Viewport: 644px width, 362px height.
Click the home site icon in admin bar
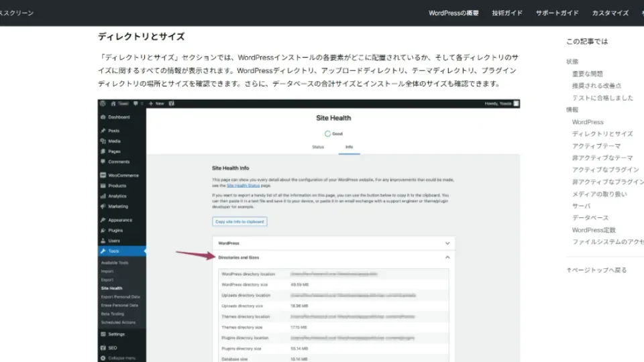point(113,103)
